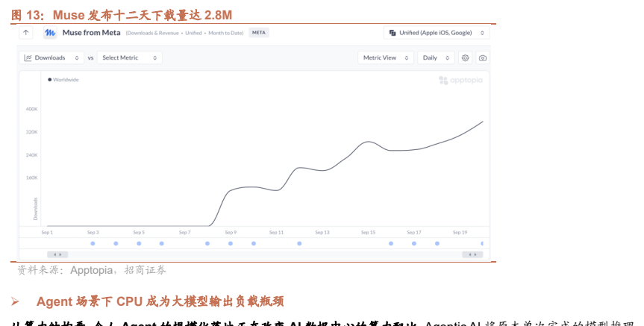
Task: Open the Select Metric dropdown
Action: pyautogui.click(x=129, y=58)
